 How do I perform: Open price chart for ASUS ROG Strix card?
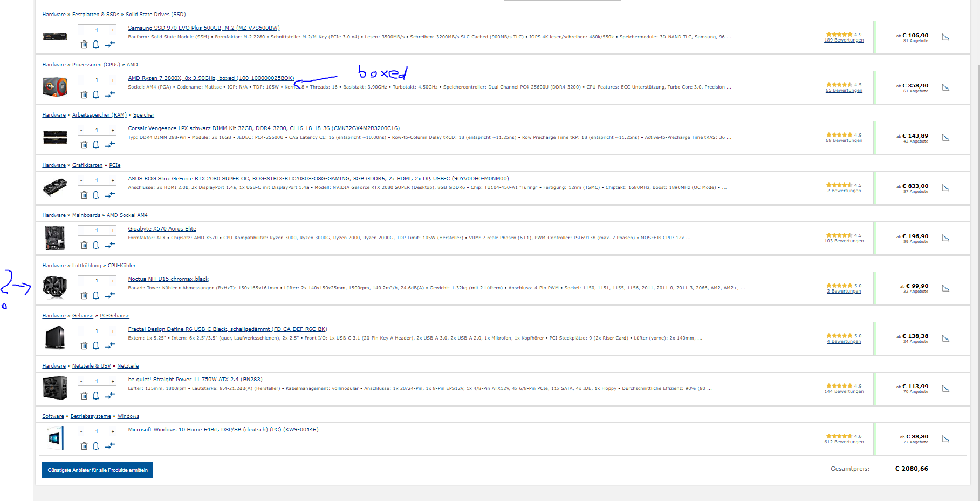[945, 188]
